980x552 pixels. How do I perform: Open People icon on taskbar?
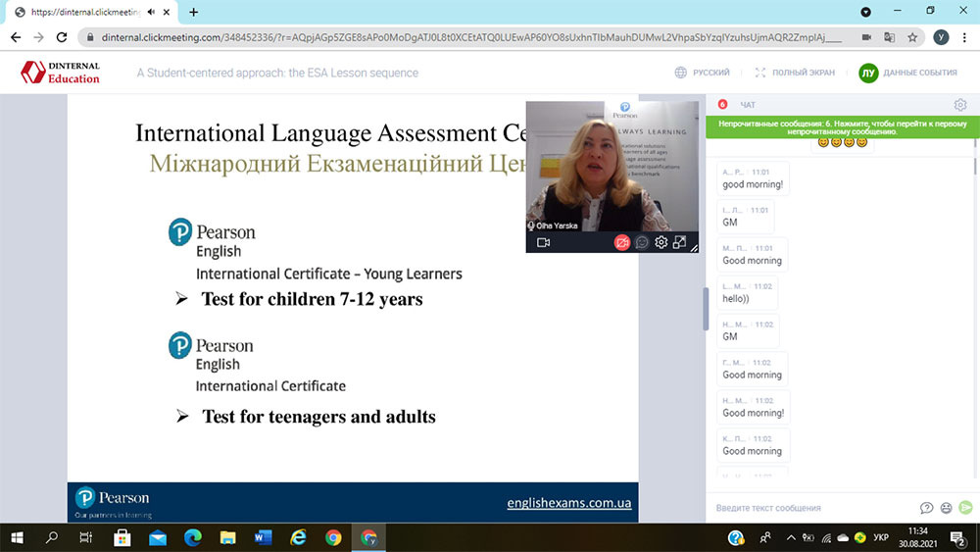point(764,537)
